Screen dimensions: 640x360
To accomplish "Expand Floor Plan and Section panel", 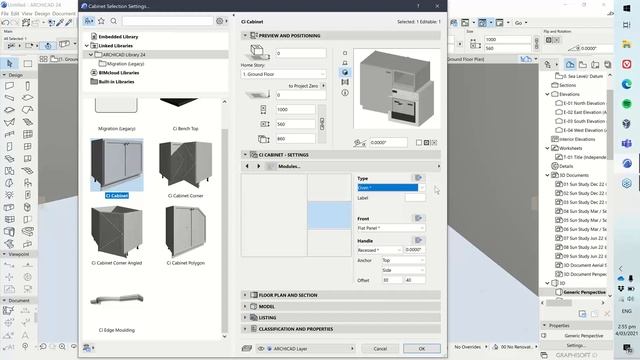I will (x=245, y=295).
